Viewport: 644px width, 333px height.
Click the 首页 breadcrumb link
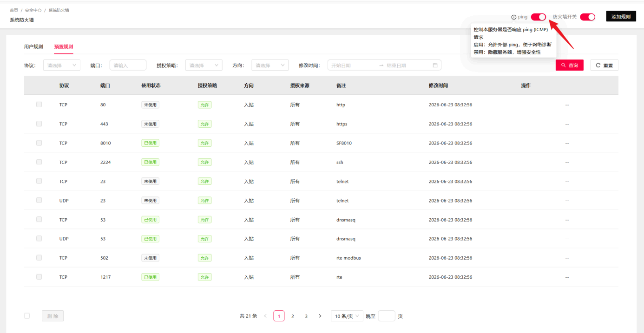click(x=14, y=10)
